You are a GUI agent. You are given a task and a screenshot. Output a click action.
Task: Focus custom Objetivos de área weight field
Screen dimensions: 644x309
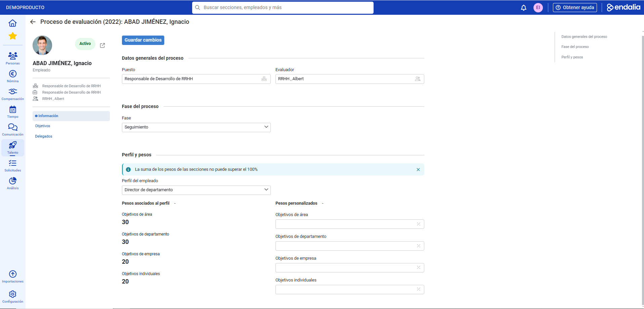pyautogui.click(x=350, y=224)
